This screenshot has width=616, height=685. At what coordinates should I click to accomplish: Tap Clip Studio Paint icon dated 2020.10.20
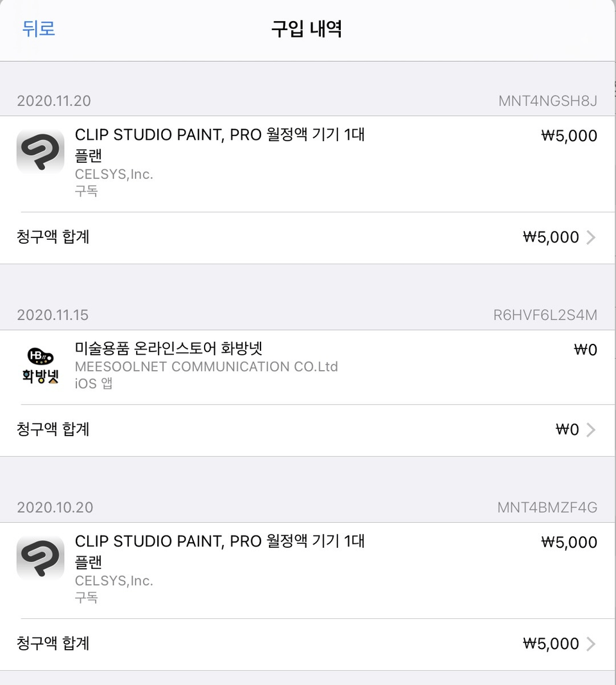point(40,558)
